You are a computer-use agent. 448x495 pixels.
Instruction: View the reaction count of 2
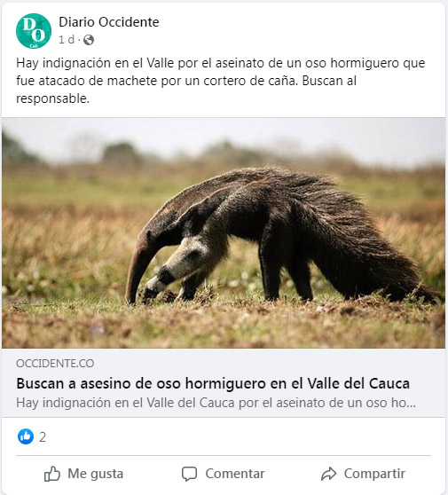pos(43,437)
